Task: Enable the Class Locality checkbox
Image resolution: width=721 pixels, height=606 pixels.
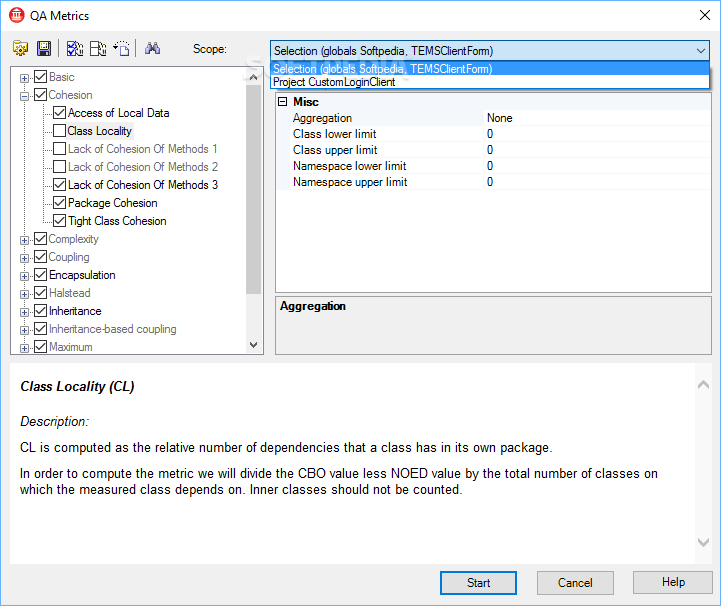Action: click(59, 131)
